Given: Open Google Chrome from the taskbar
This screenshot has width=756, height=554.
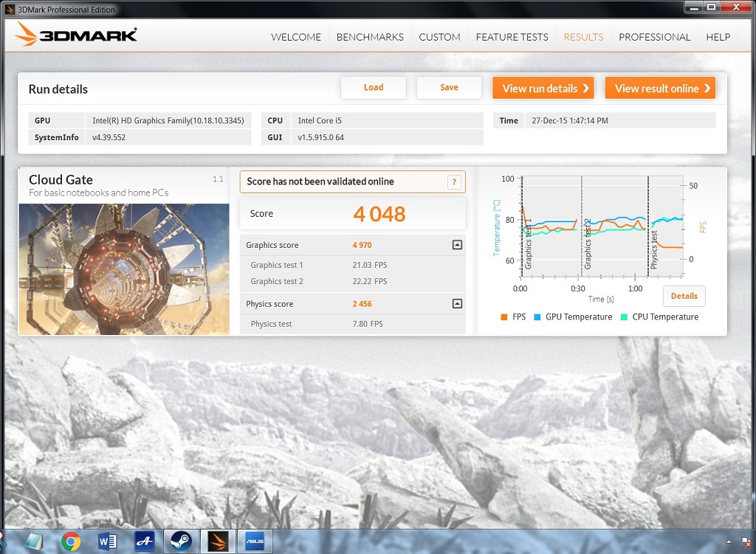Looking at the screenshot, I should [71, 542].
